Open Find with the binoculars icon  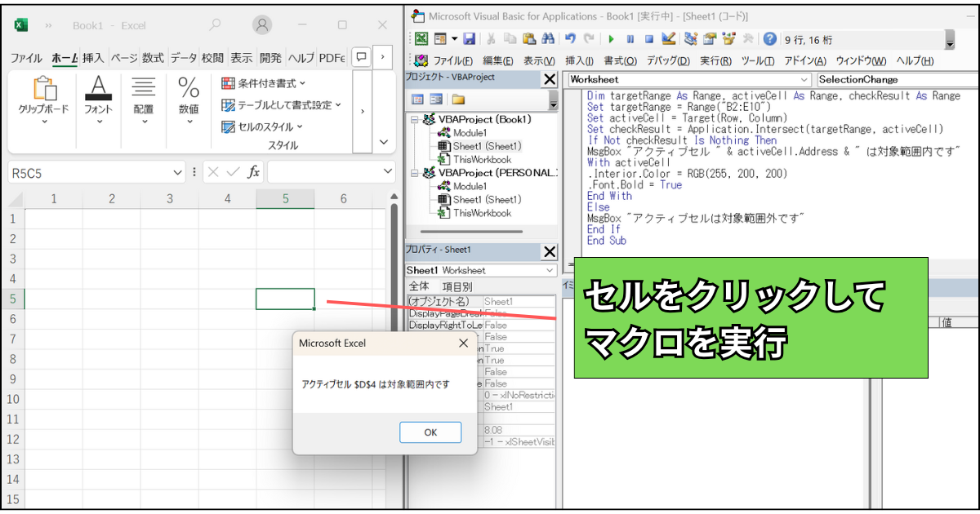pyautogui.click(x=547, y=38)
